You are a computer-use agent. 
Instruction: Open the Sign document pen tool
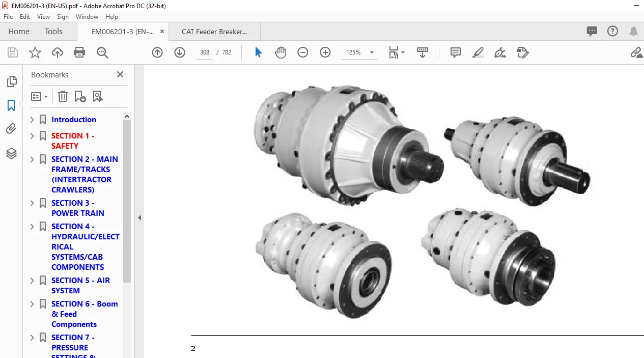(x=500, y=52)
